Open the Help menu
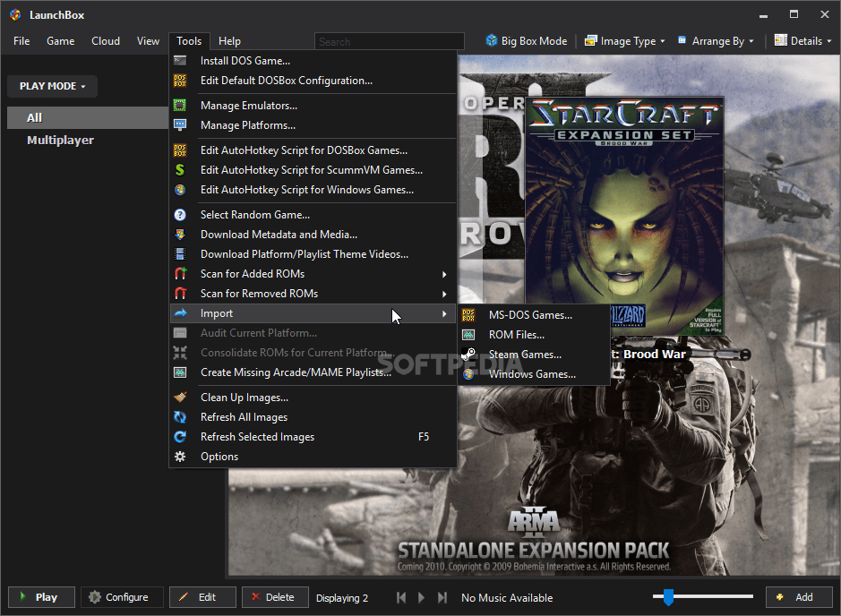Screen dimensions: 841x616 (x=229, y=41)
